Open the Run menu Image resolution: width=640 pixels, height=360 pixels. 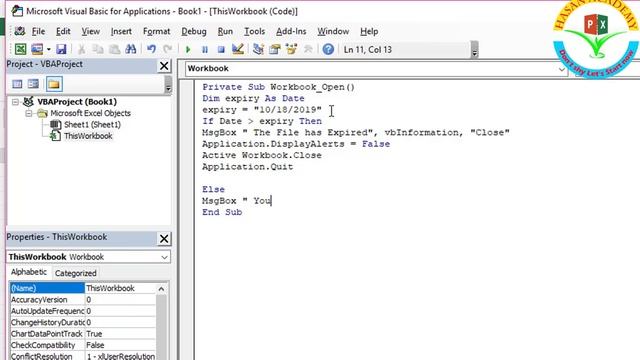point(225,31)
